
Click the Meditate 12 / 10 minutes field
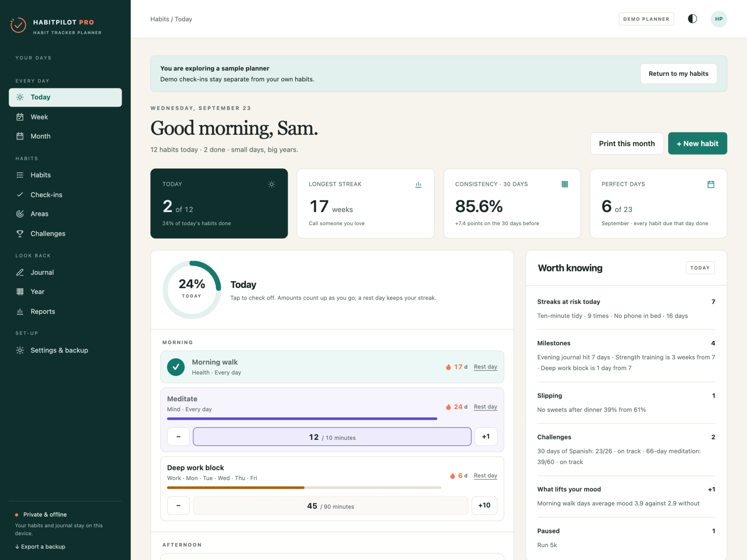tap(332, 437)
